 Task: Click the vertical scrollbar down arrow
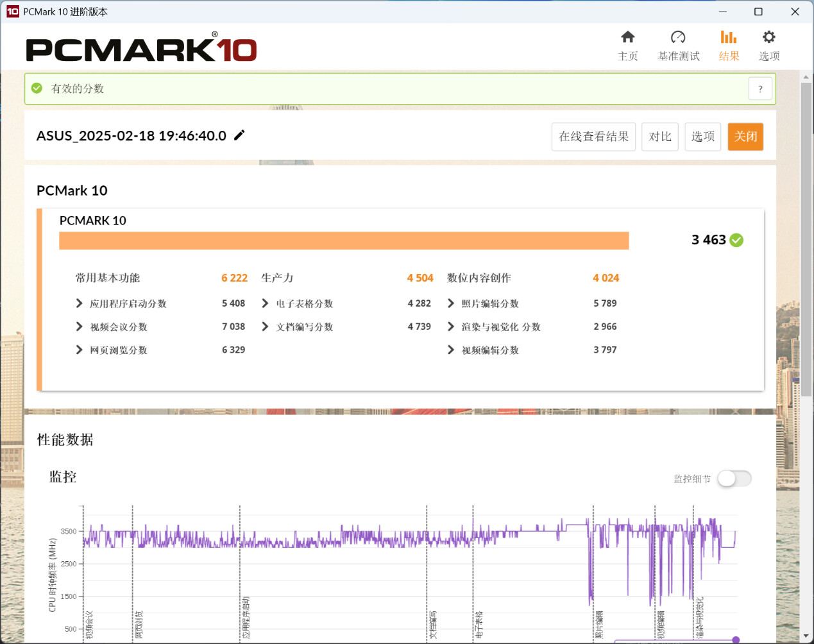point(806,636)
